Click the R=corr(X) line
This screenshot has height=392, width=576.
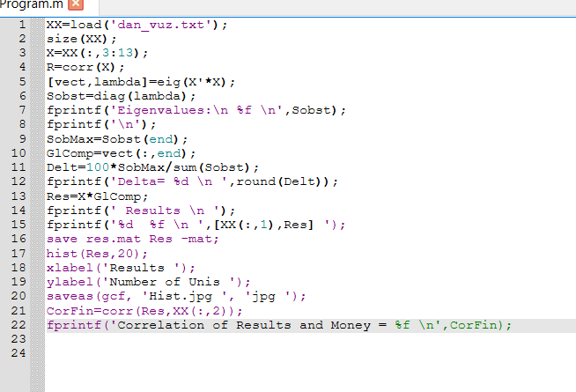[x=85, y=67]
